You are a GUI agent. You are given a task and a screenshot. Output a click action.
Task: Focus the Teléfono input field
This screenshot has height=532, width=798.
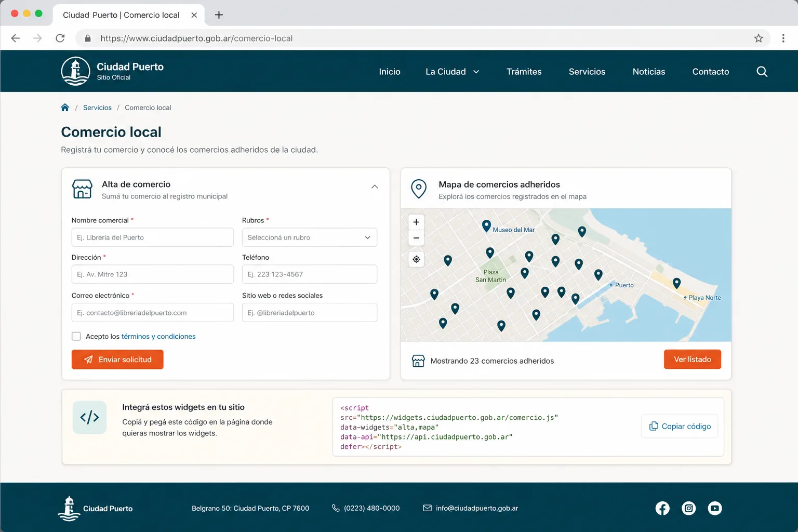(310, 274)
